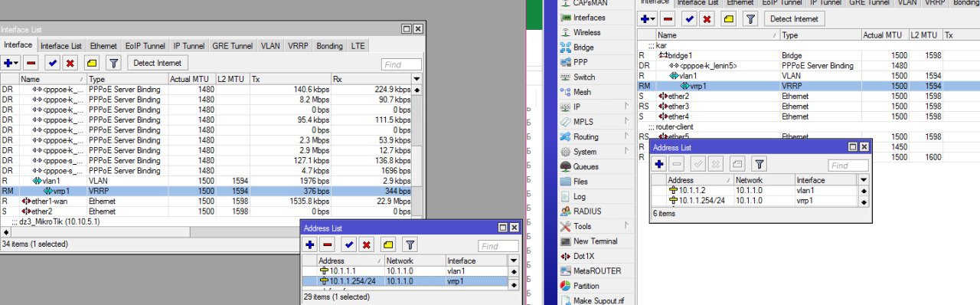
Task: Disable red X in right window Interface toolbar
Action: tap(707, 18)
